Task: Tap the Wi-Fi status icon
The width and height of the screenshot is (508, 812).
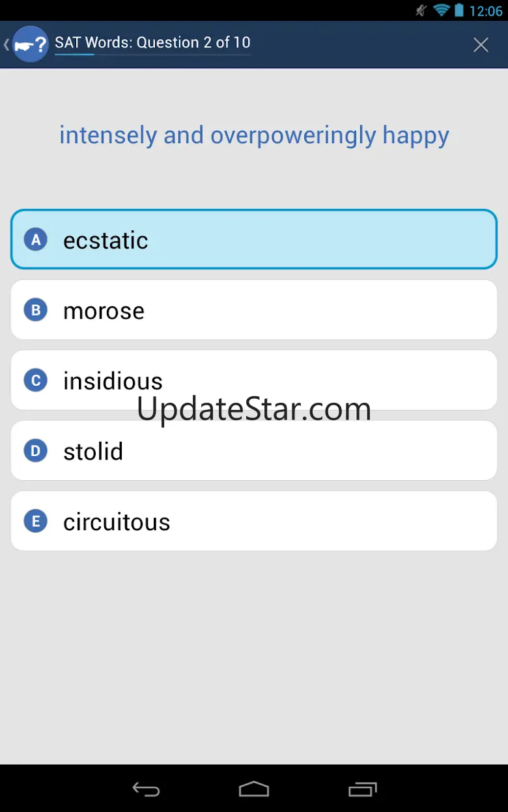Action: [442, 10]
